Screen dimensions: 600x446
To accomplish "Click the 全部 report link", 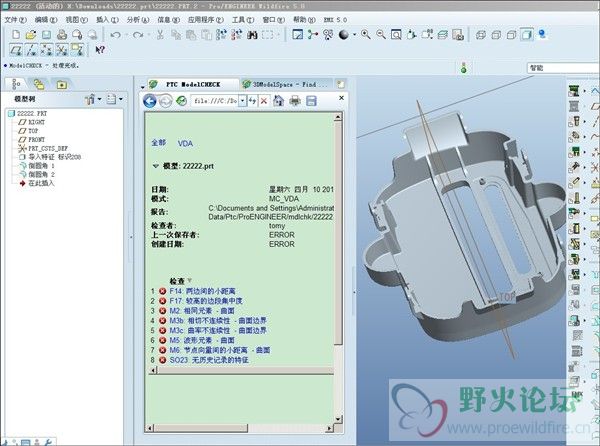I will [x=159, y=143].
